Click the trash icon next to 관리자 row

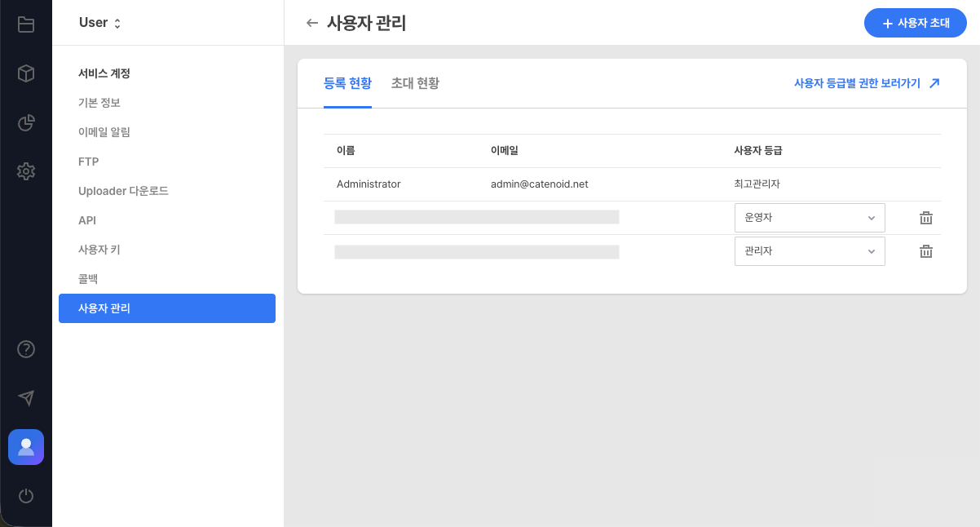click(925, 250)
